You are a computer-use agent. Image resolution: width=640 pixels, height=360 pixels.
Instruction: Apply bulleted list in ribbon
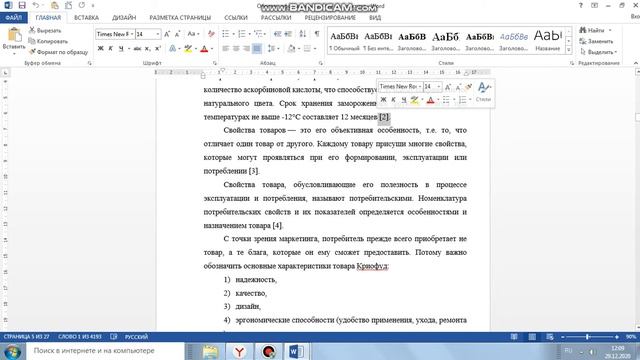226,34
